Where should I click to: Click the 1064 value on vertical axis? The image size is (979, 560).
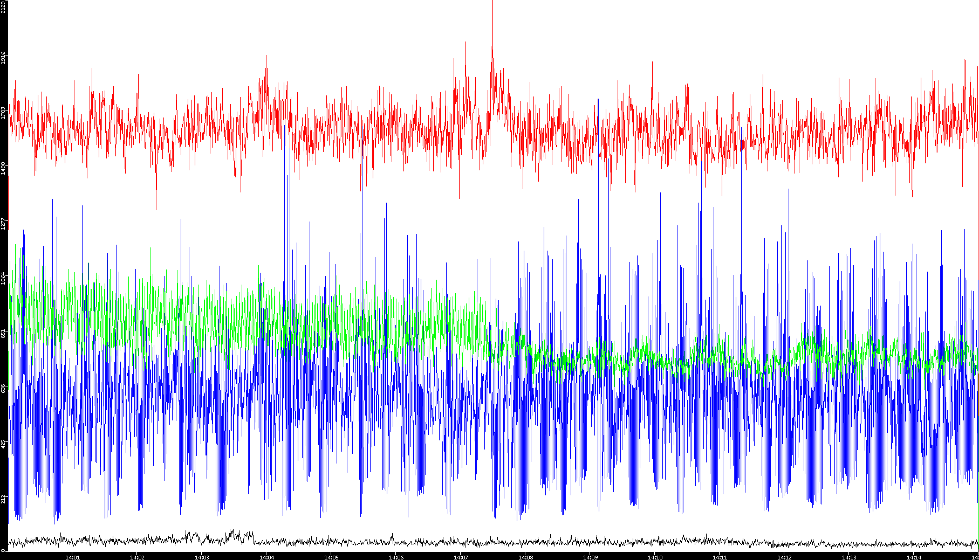(x=3, y=278)
